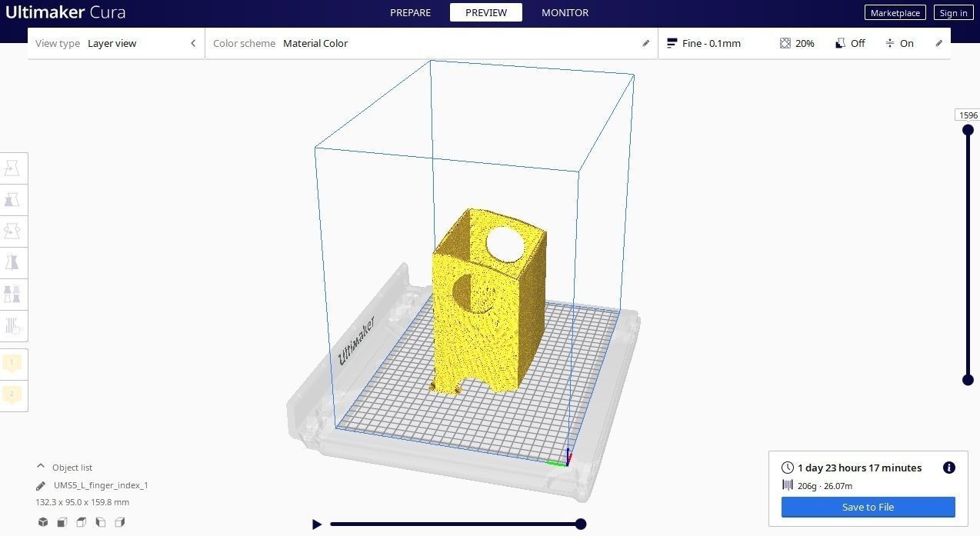Switch to top view cube icon

(82, 522)
